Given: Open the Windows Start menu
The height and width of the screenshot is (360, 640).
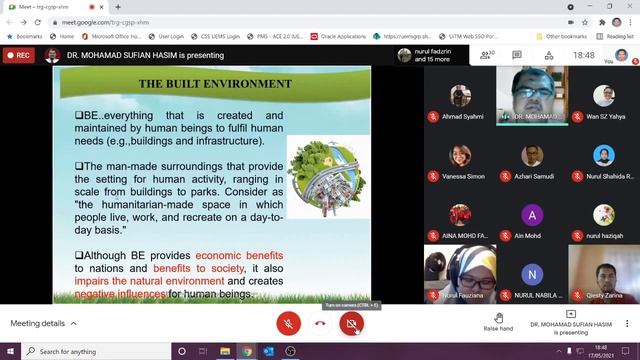Looking at the screenshot, I should [x=10, y=351].
